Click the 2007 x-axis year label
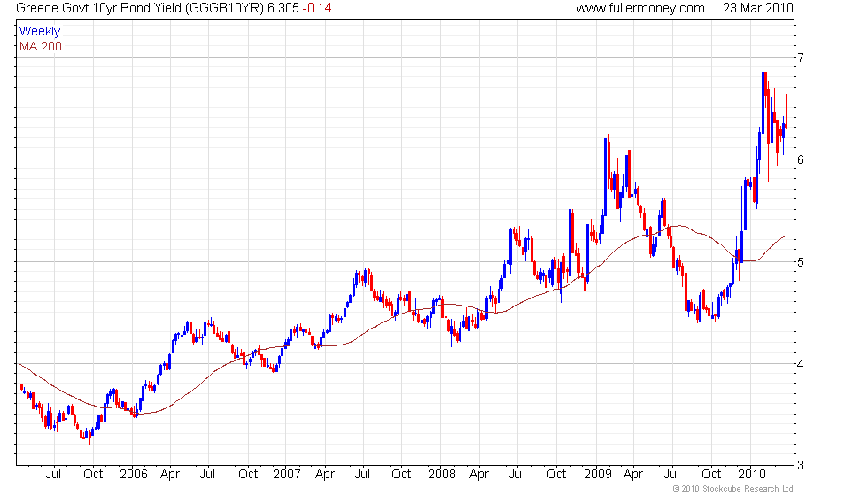The width and height of the screenshot is (868, 496). (287, 474)
